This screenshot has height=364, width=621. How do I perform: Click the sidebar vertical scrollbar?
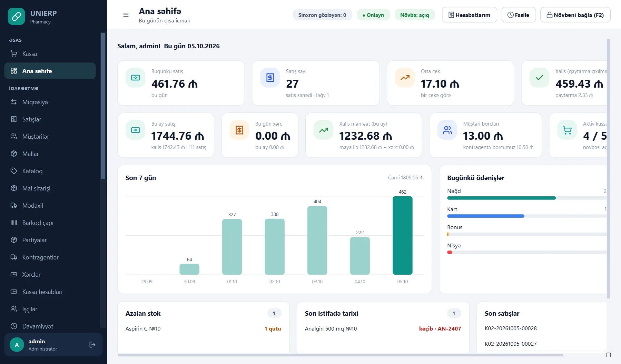(x=103, y=106)
